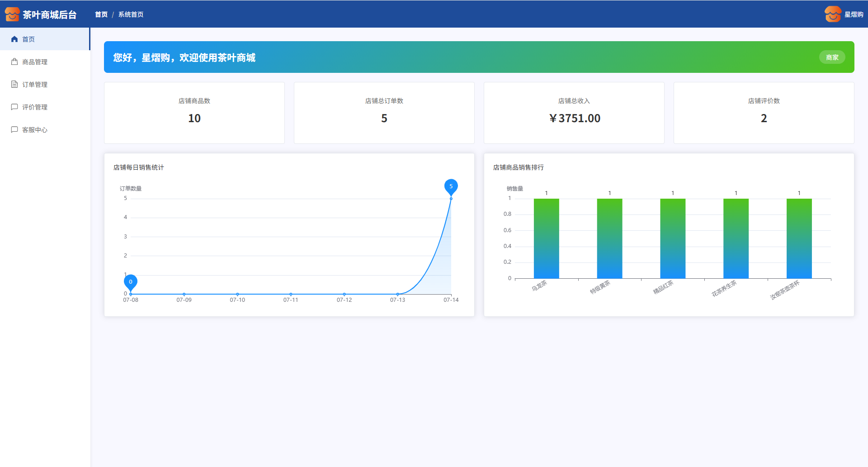This screenshot has width=868, height=467.
Task: Click the home icon in sidebar
Action: tap(14, 39)
